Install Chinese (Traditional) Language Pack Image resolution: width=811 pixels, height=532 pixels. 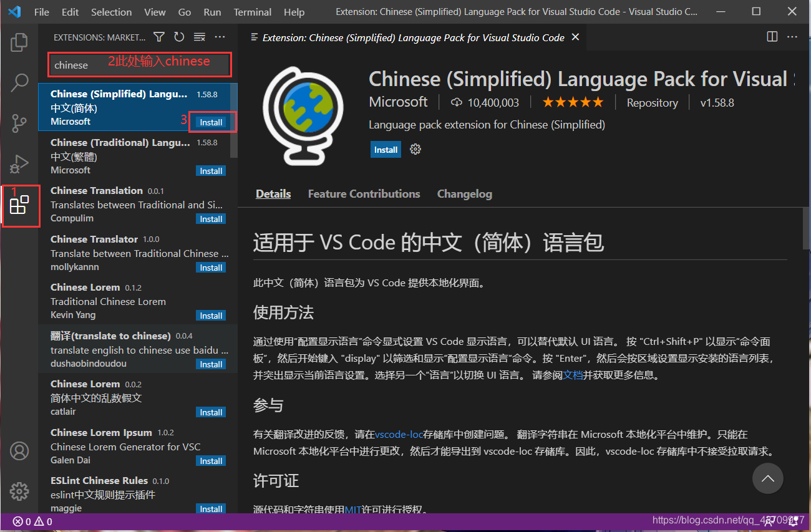(211, 171)
